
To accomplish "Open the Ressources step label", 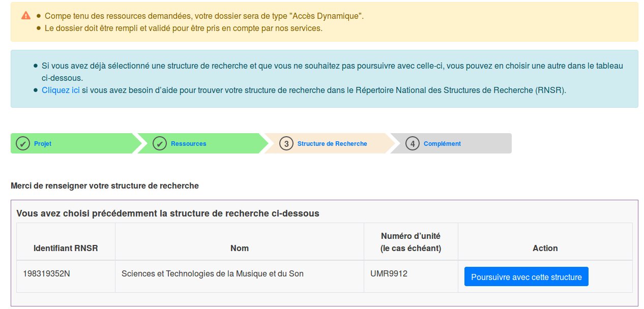I will tap(188, 144).
